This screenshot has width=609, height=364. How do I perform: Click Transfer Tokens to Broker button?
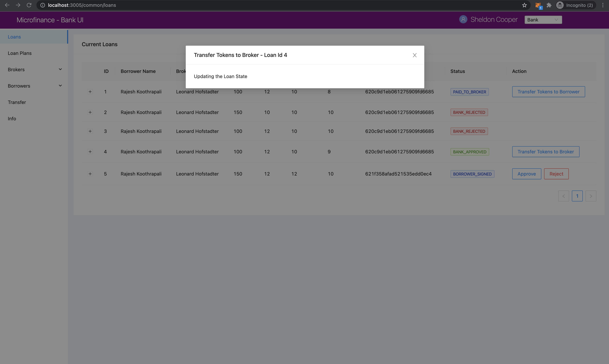coord(546,152)
